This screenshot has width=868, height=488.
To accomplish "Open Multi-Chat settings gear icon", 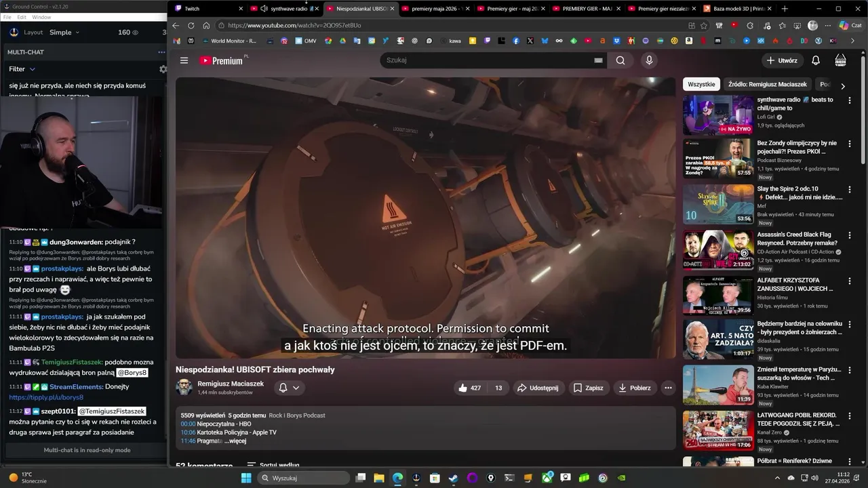I will [x=163, y=69].
